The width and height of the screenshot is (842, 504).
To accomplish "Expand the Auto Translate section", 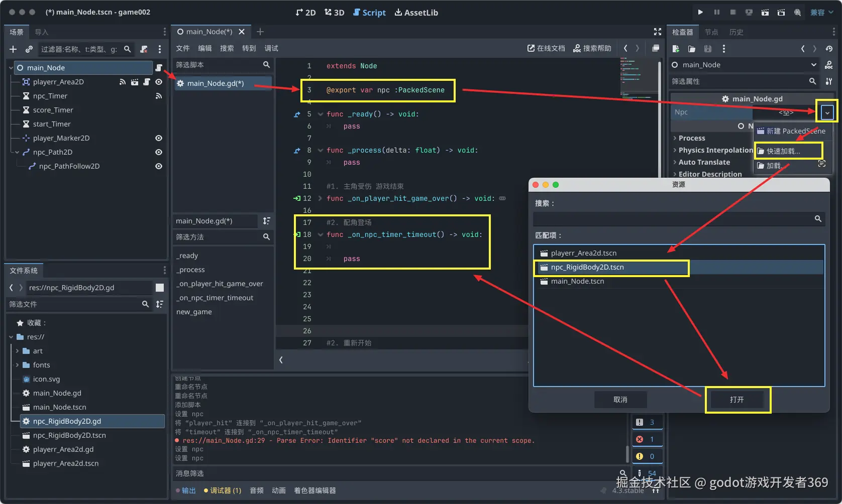I will (704, 162).
